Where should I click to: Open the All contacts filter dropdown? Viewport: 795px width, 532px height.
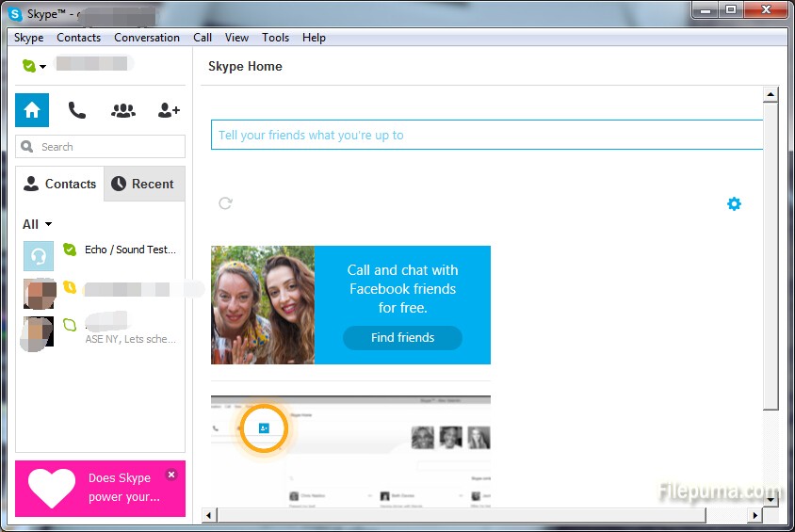tap(38, 224)
